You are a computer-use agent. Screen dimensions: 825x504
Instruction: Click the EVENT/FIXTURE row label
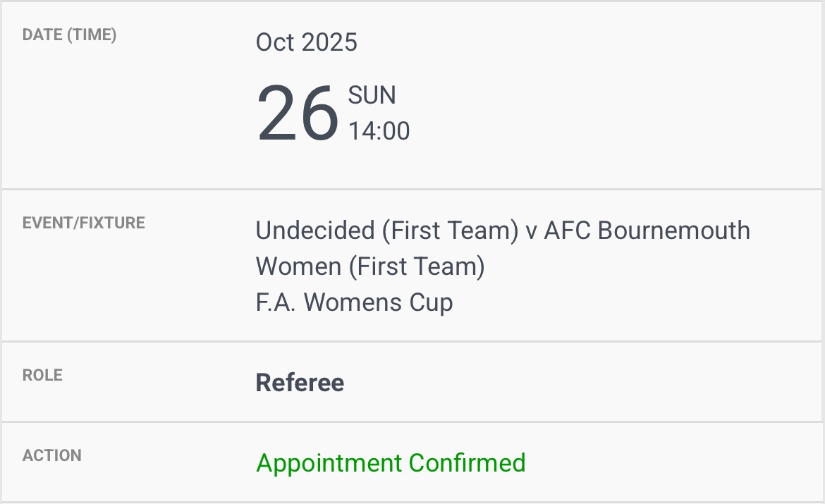pyautogui.click(x=83, y=223)
